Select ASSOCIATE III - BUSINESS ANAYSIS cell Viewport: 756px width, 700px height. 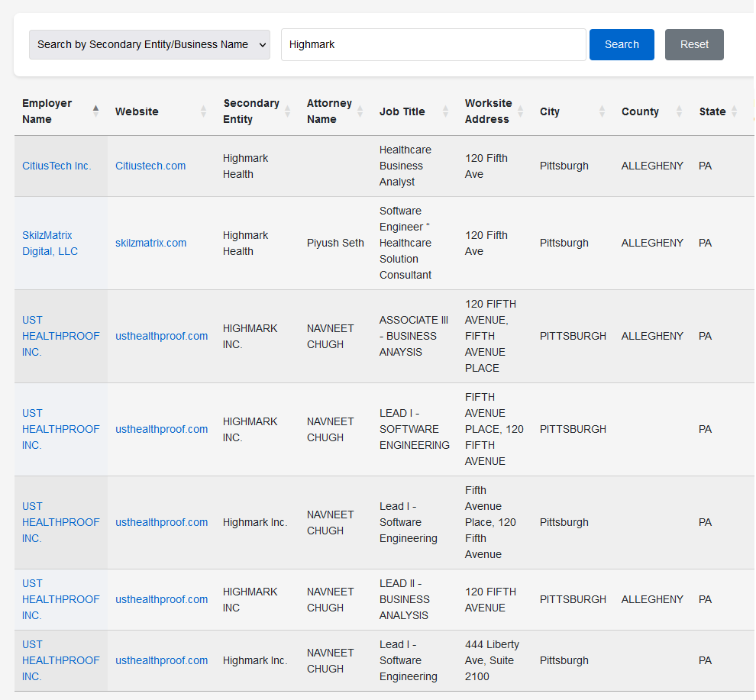pos(414,336)
